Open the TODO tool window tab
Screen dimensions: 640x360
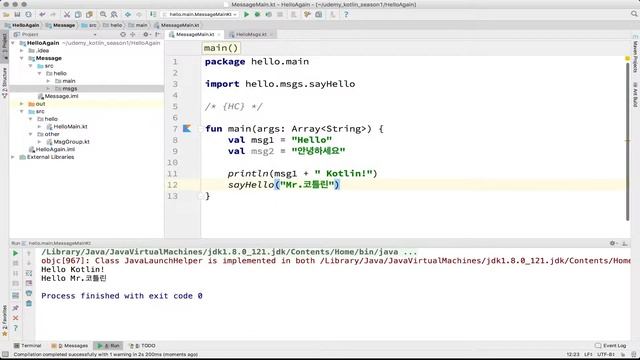pos(142,346)
